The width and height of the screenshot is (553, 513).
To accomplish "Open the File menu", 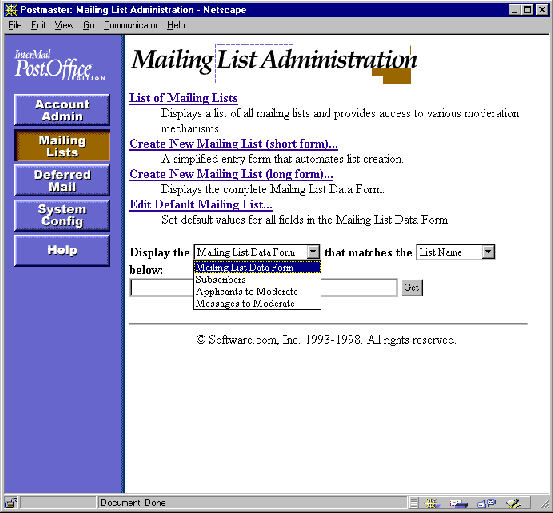I will (14, 25).
